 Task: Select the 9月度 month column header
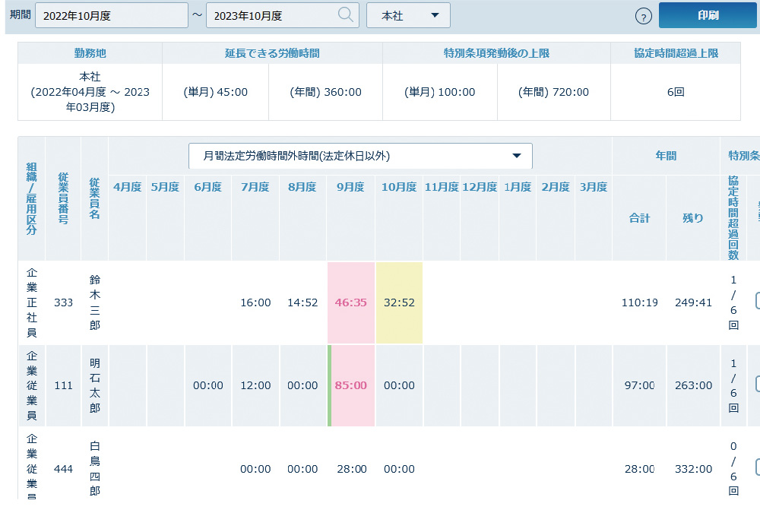(x=350, y=187)
